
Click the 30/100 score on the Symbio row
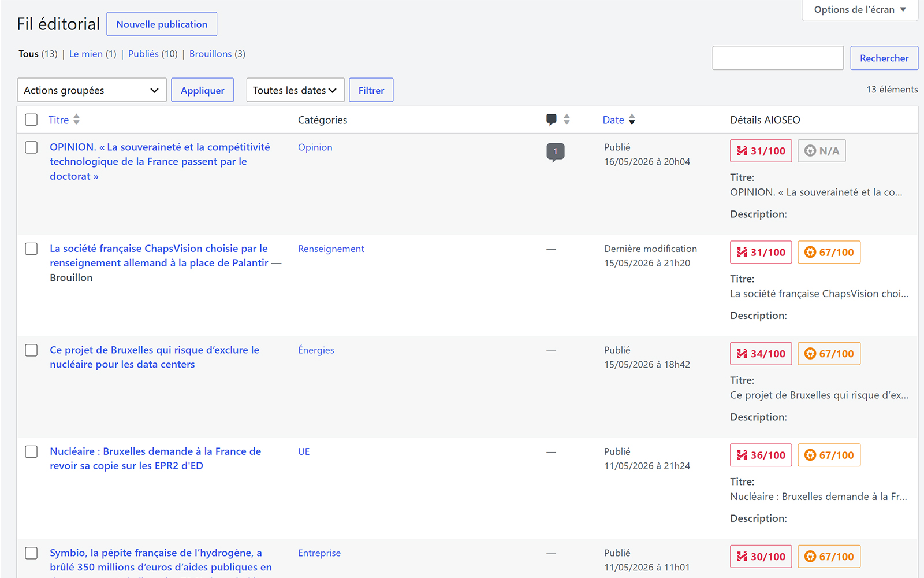[x=761, y=557]
